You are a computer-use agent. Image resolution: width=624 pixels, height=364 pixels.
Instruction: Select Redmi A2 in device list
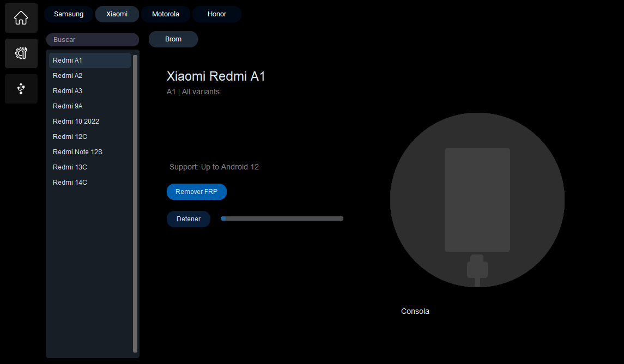point(89,76)
